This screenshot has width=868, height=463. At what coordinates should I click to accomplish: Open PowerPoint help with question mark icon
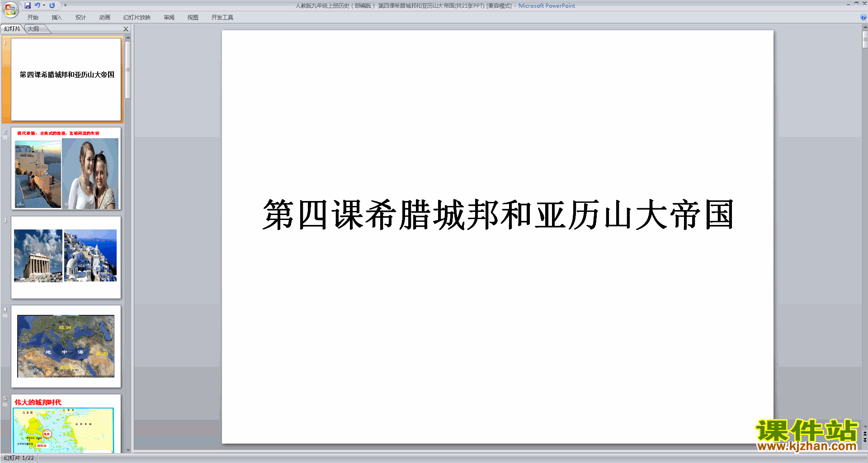(863, 18)
